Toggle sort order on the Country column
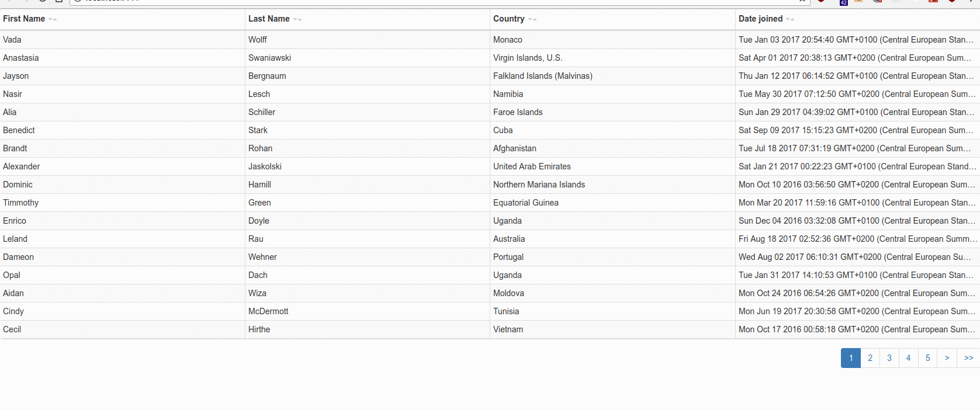 tap(510, 19)
